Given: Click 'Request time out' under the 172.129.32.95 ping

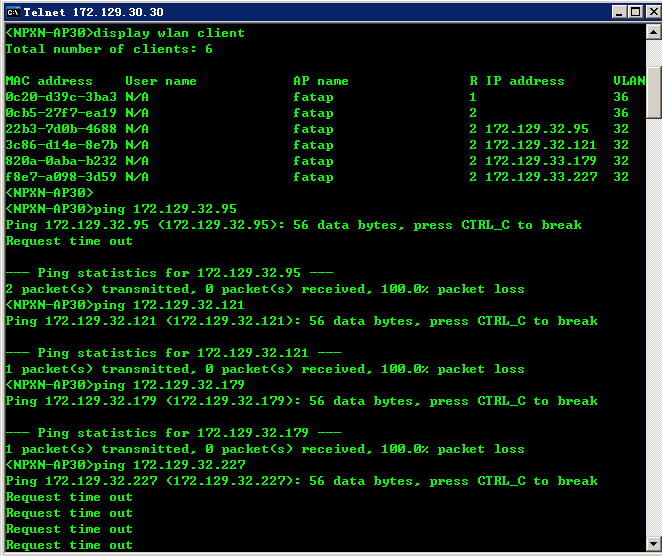Looking at the screenshot, I should pyautogui.click(x=69, y=241).
